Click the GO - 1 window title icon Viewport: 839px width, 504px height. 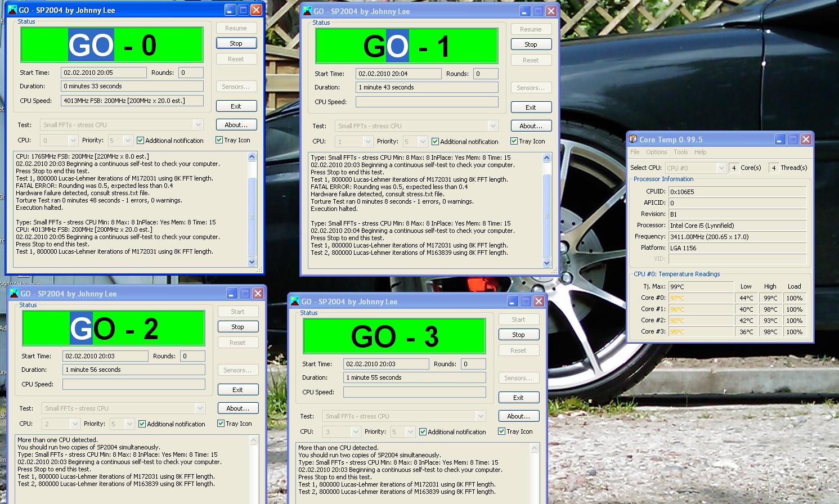pyautogui.click(x=308, y=11)
